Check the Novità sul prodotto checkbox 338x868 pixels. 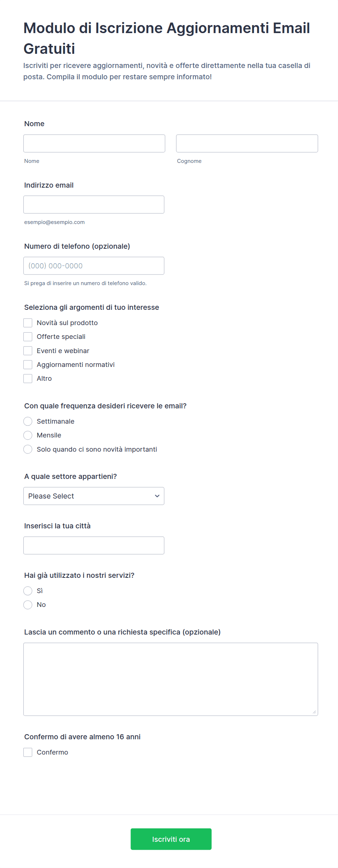28,323
